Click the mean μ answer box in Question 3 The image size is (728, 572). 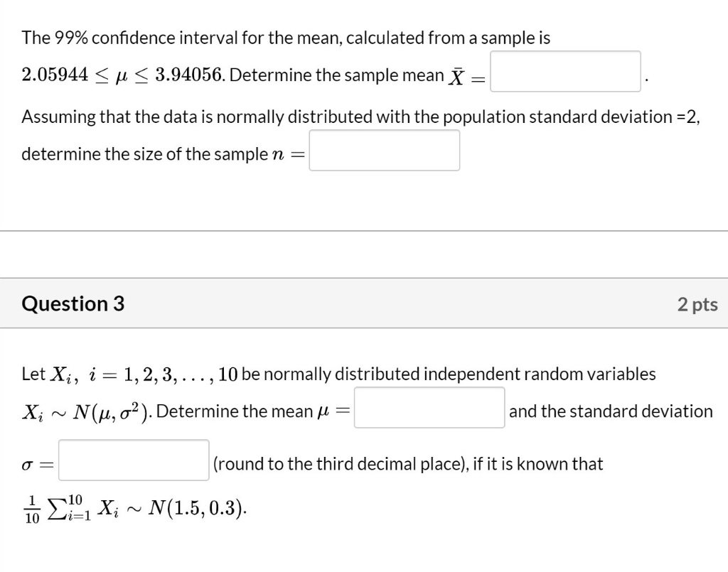pos(429,409)
